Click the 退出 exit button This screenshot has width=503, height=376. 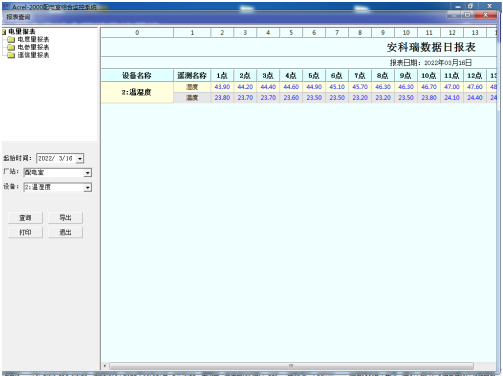point(65,232)
